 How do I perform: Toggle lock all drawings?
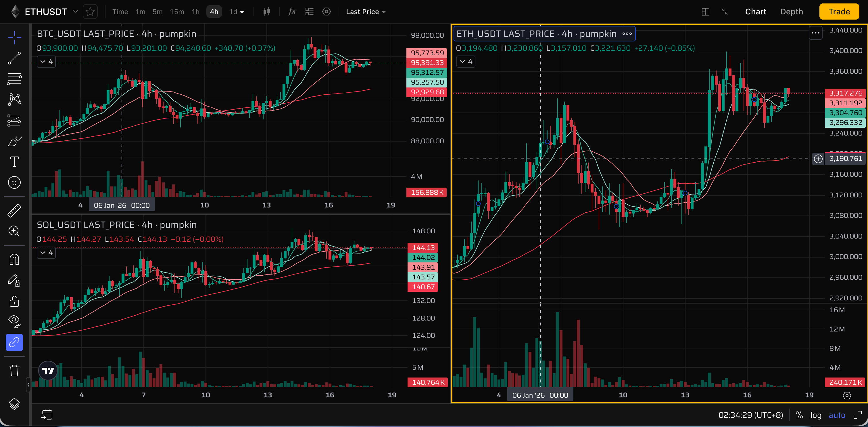14,301
